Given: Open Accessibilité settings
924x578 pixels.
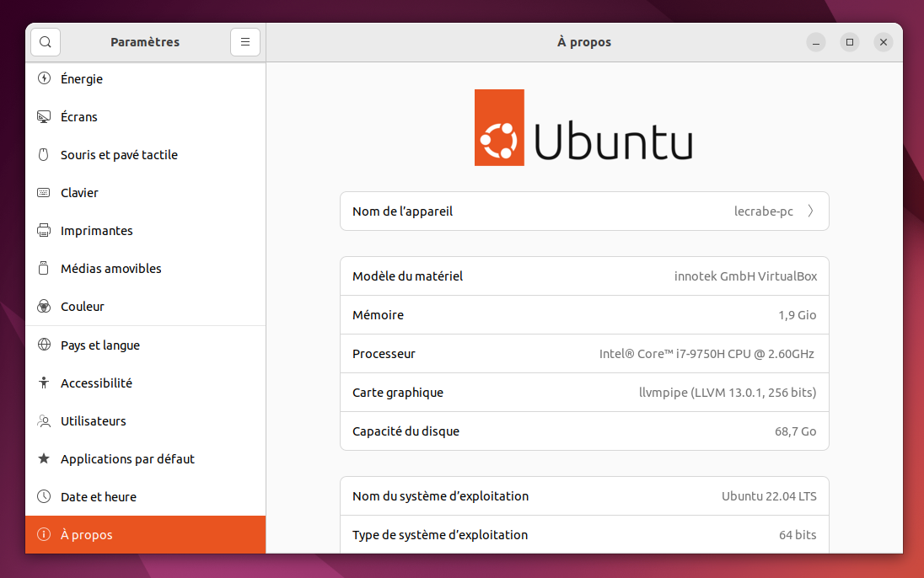Looking at the screenshot, I should coord(146,383).
